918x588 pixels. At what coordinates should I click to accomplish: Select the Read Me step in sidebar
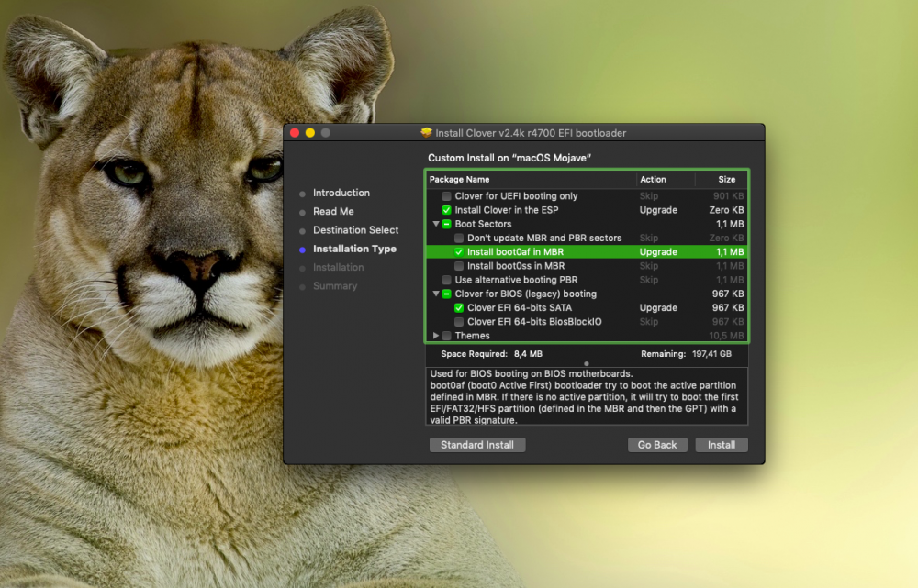333,212
